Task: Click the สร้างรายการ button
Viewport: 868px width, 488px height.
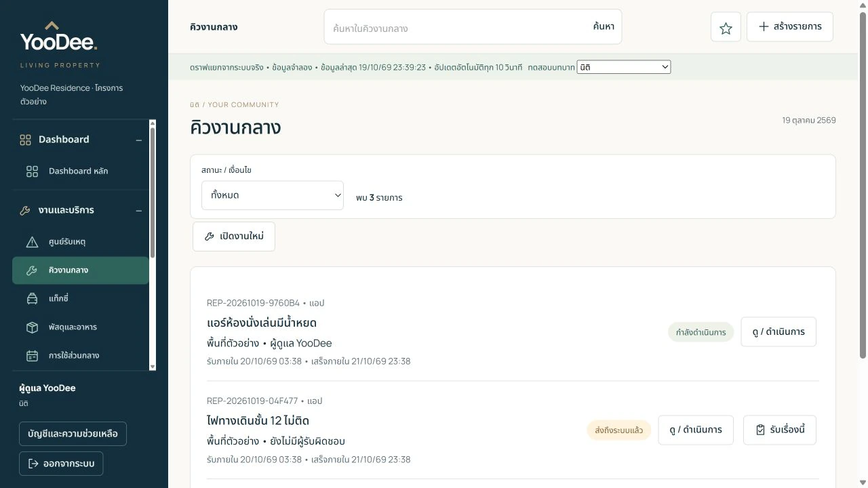Action: (x=789, y=26)
